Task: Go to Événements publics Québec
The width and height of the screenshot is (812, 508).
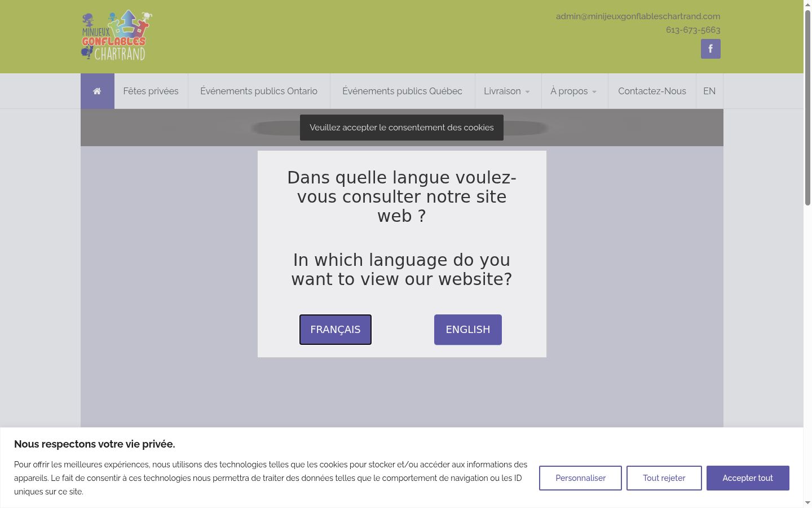Action: coord(403,91)
